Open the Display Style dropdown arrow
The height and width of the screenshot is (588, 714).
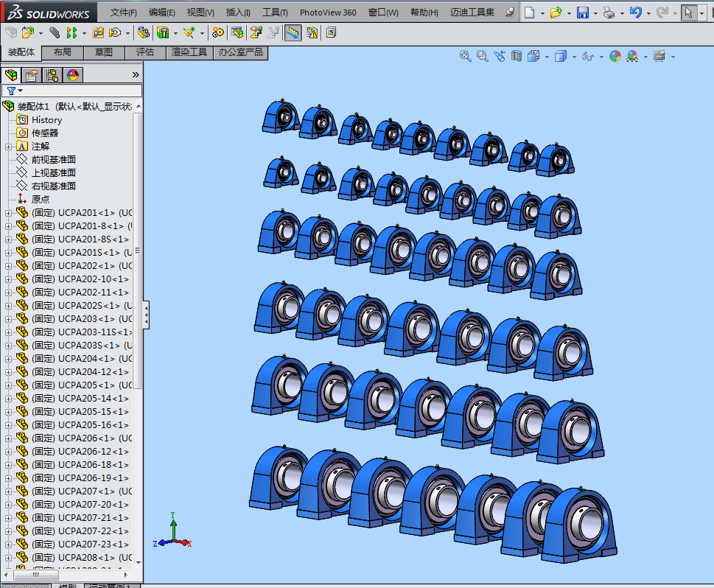574,57
